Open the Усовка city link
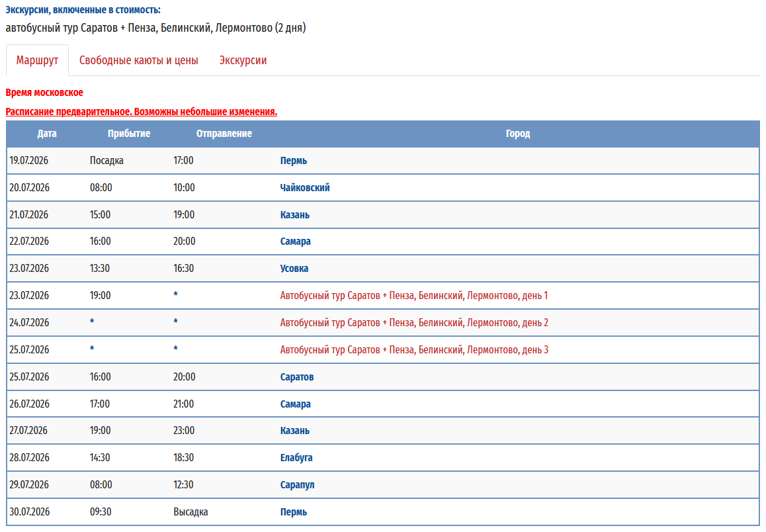 point(294,269)
